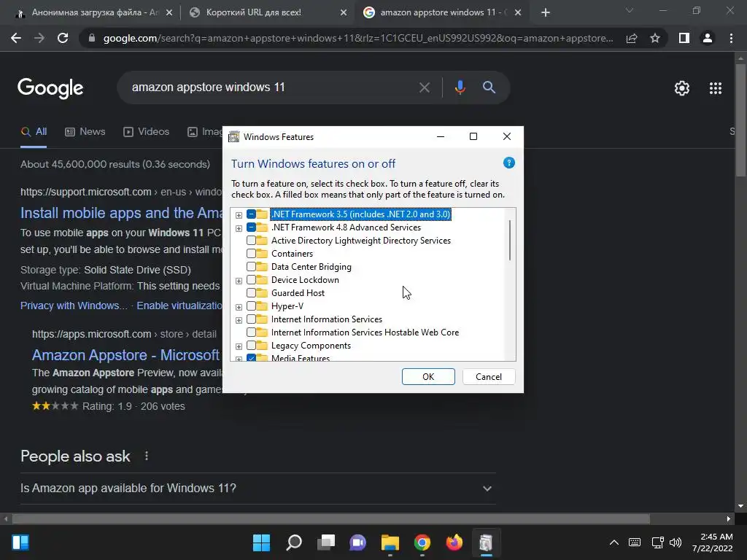Focus the Google search input

coord(271,87)
